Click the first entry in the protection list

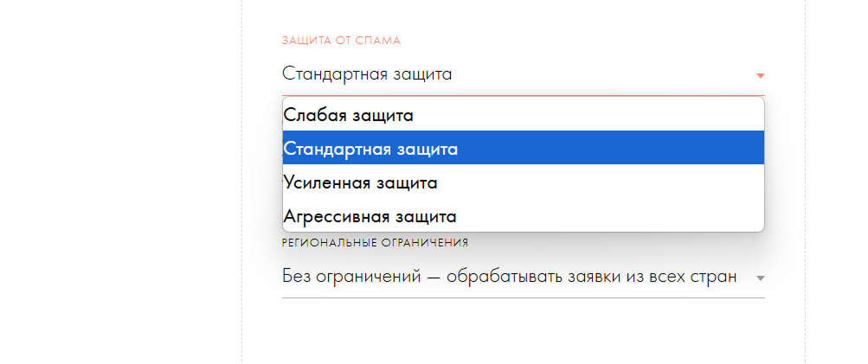(523, 115)
